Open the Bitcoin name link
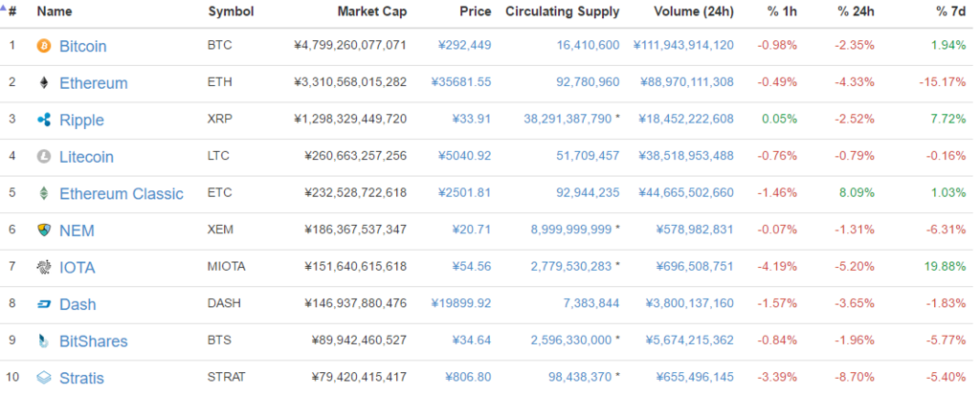980x396 pixels. click(83, 46)
